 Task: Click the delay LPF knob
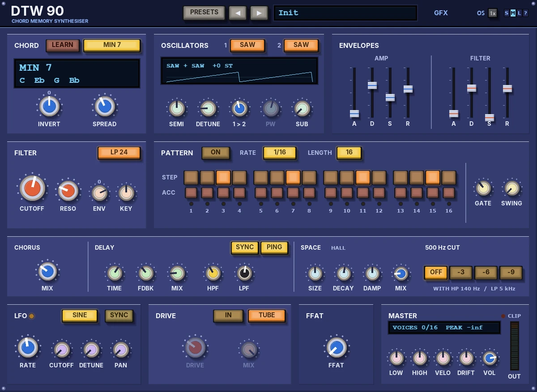click(244, 273)
